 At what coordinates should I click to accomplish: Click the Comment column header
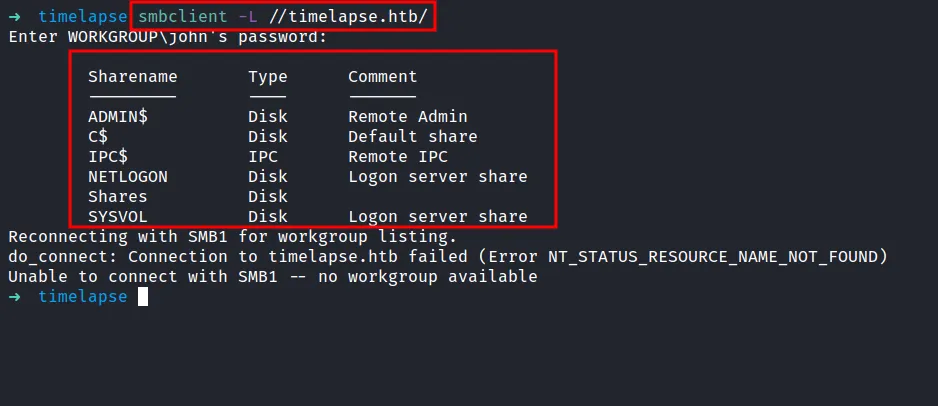[382, 77]
